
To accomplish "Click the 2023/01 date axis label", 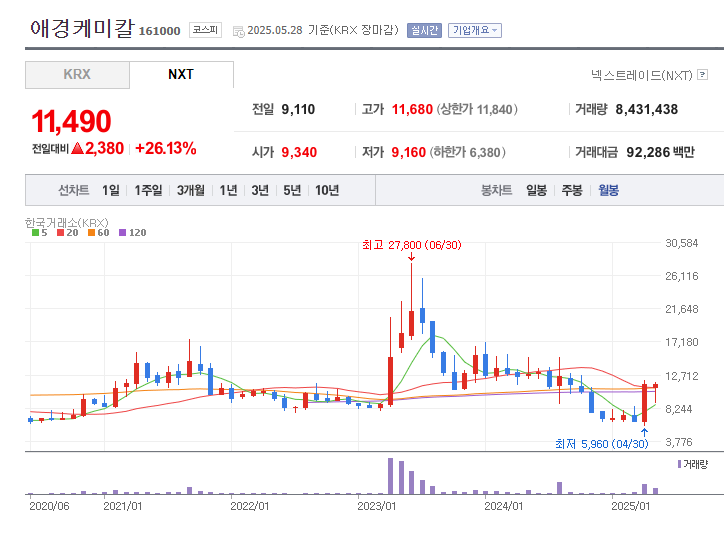I will tap(377, 506).
